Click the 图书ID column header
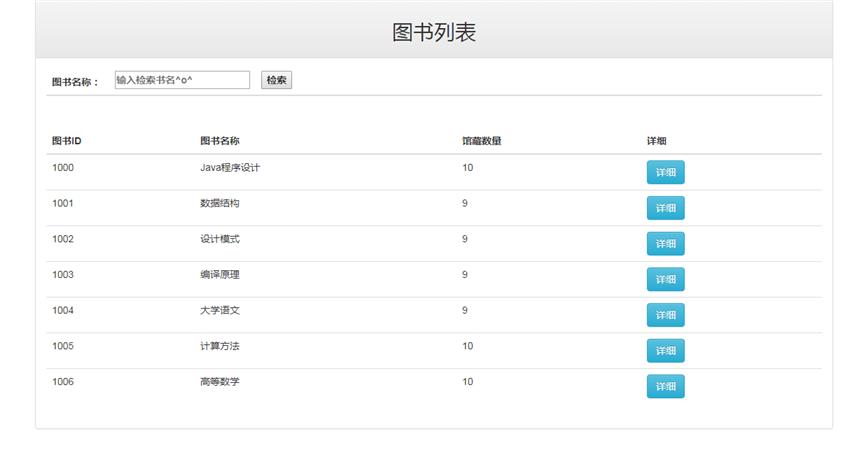861x452 pixels. click(66, 141)
